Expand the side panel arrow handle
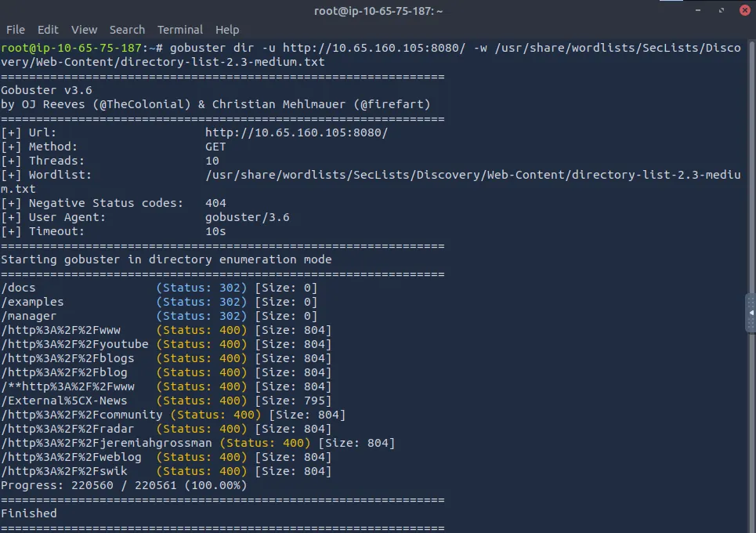Viewport: 756px width, 533px height. [x=751, y=314]
